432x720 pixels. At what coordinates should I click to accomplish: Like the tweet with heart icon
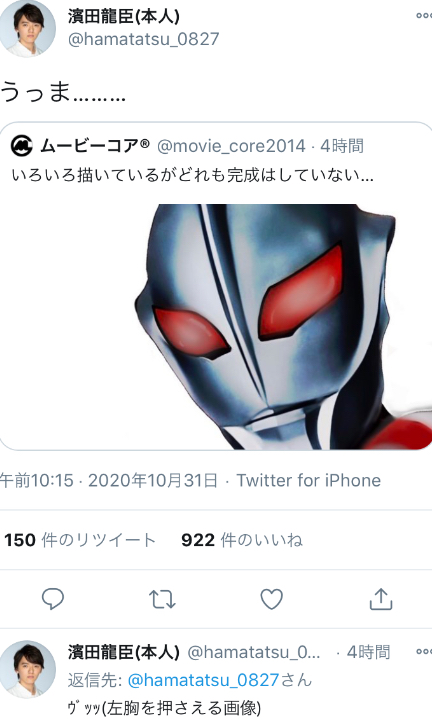[271, 599]
